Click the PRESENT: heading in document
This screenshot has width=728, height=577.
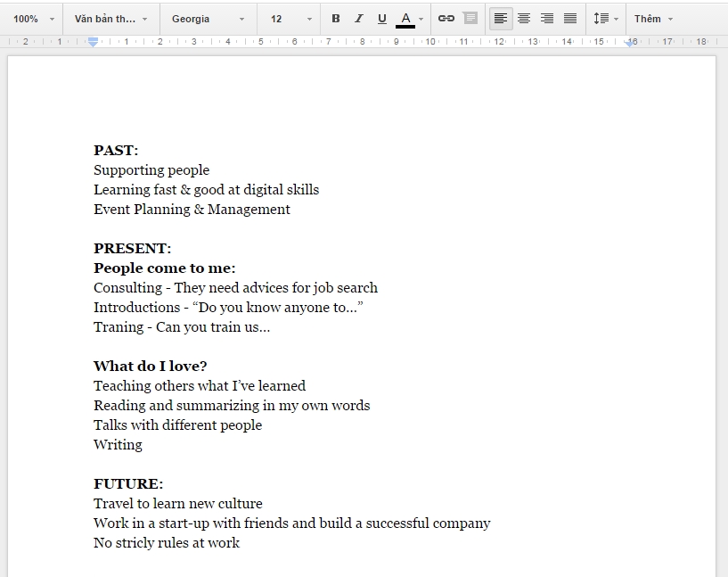[x=133, y=248]
